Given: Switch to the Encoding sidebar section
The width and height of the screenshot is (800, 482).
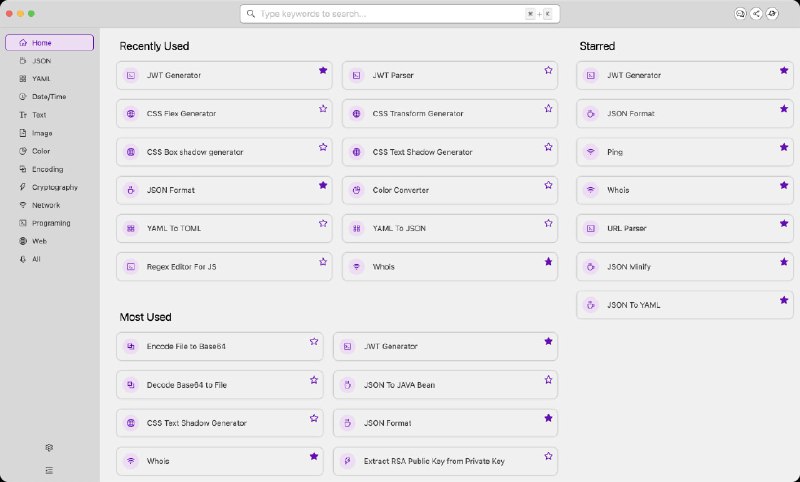Looking at the screenshot, I should point(47,169).
